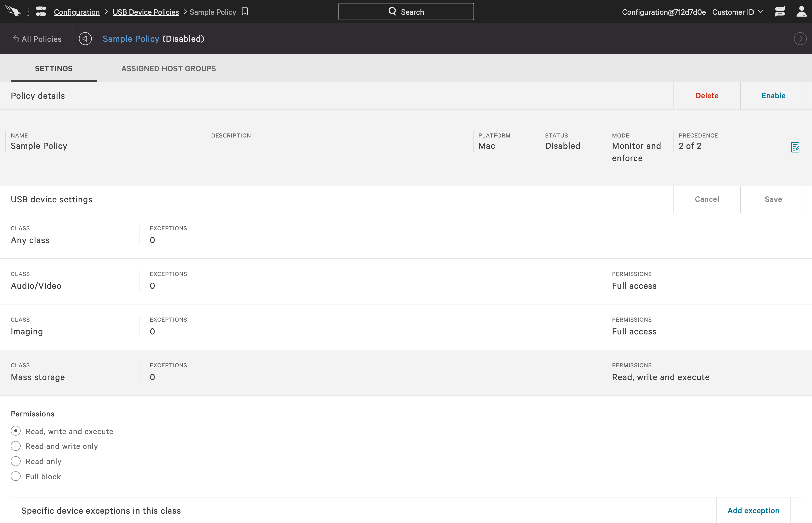Screen dimensions: 812x523
Task: Choose Full block permission
Action: pyautogui.click(x=16, y=476)
